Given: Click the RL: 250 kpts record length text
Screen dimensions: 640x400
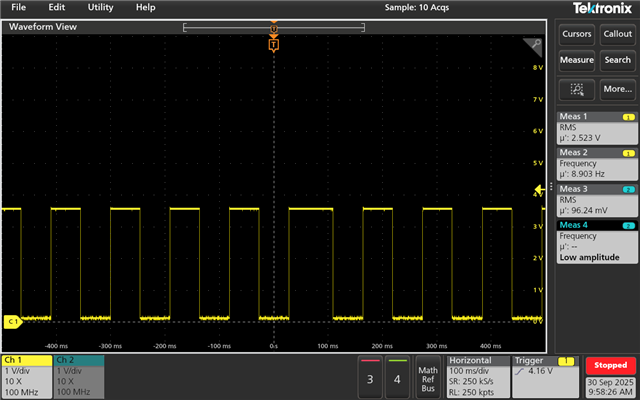Looking at the screenshot, I should pyautogui.click(x=471, y=393).
